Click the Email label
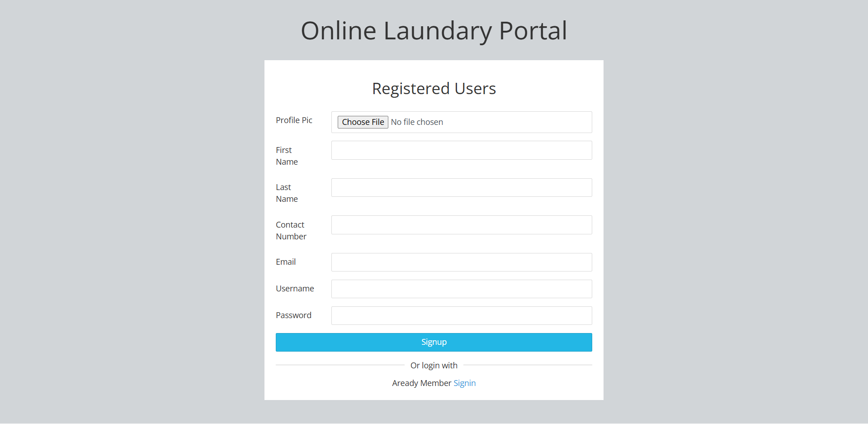Image resolution: width=868 pixels, height=424 pixels. [286, 262]
